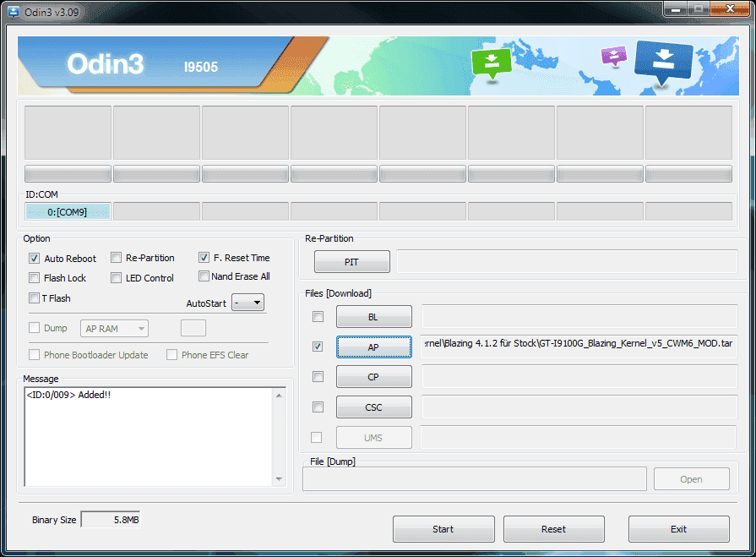Enable Nand Erase All option

click(204, 276)
